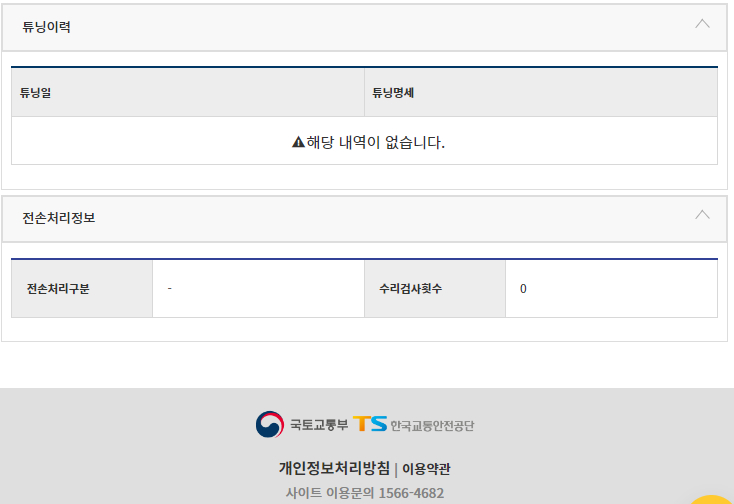Click the 수리검사횟수 value 0

click(523, 289)
